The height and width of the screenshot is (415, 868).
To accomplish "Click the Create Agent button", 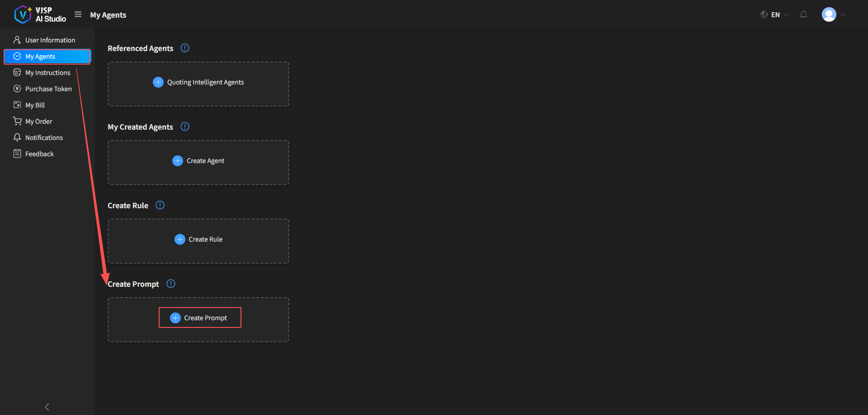I will click(x=198, y=161).
